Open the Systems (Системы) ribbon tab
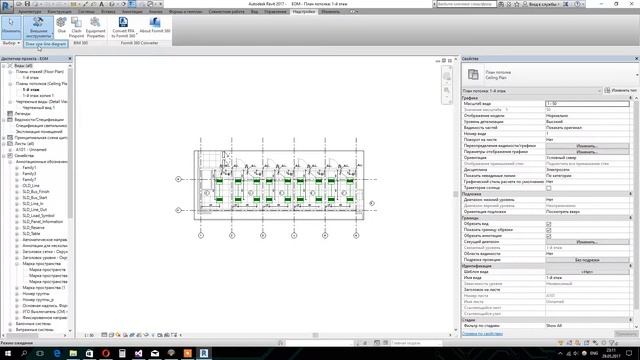This screenshot has height=360, width=640. 86,11
